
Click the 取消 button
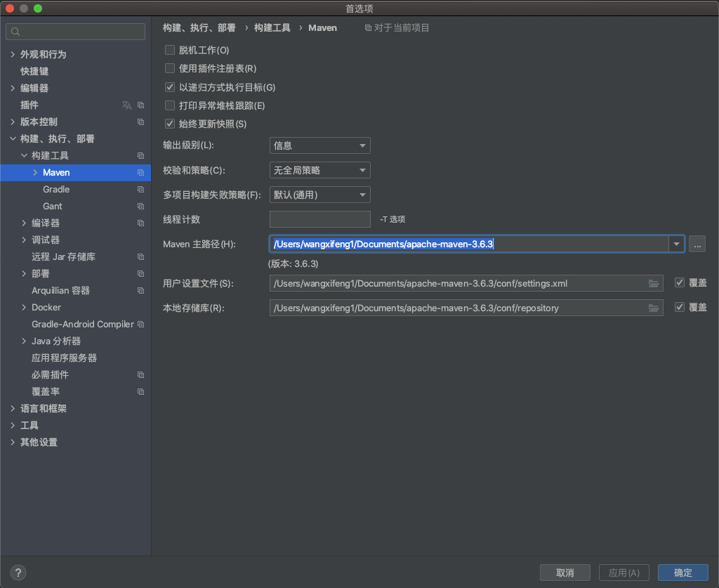pos(565,573)
